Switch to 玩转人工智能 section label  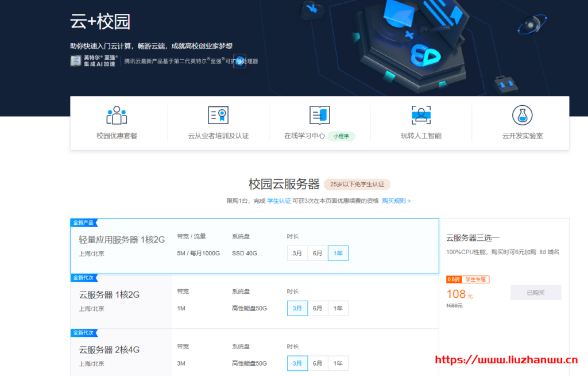pos(421,136)
